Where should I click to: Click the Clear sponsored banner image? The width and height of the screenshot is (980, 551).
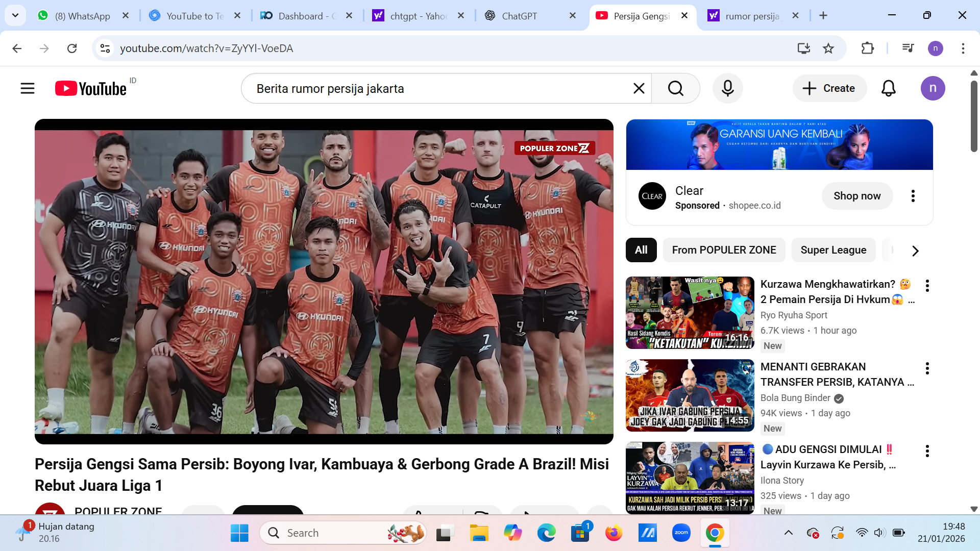point(779,144)
